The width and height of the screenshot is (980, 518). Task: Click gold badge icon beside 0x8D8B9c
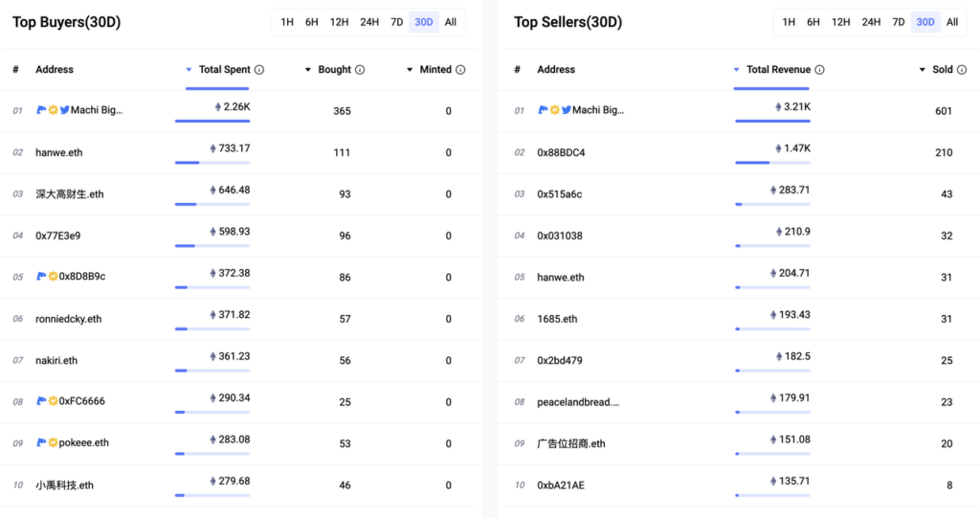[54, 276]
